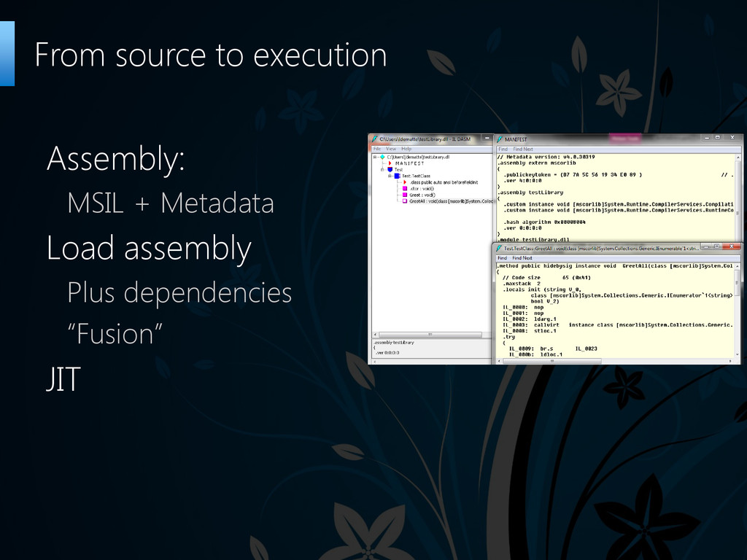747x560 pixels.
Task: Click the MANIFEST window title bar icon
Action: 500,139
